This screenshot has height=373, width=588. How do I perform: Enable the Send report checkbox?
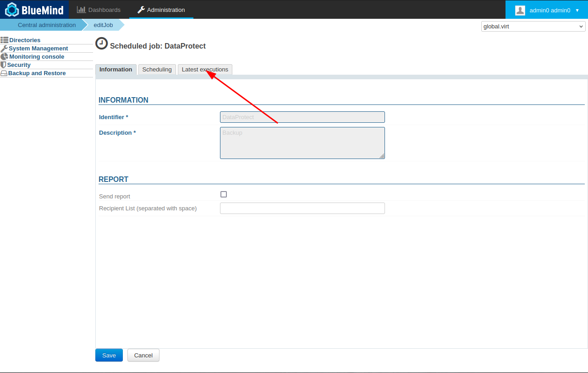click(x=224, y=194)
